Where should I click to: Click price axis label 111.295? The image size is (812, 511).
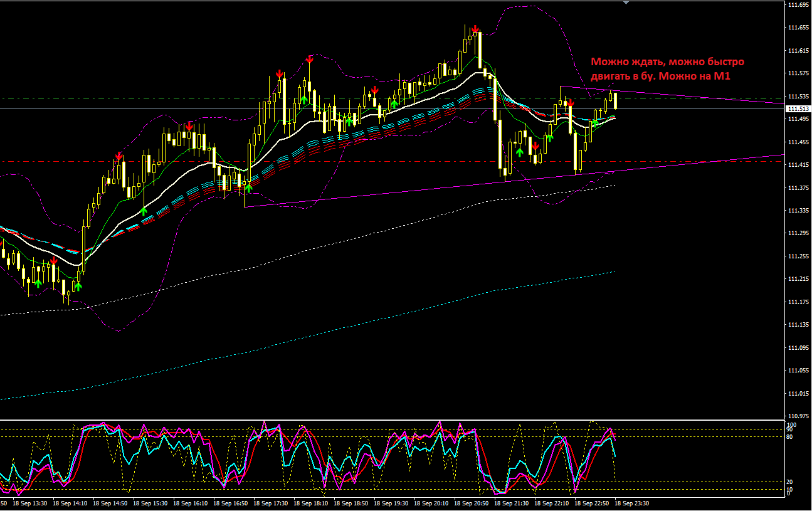pyautogui.click(x=798, y=233)
